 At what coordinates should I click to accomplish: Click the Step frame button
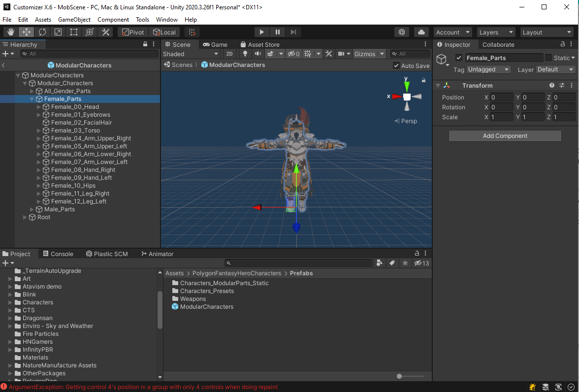(x=293, y=32)
